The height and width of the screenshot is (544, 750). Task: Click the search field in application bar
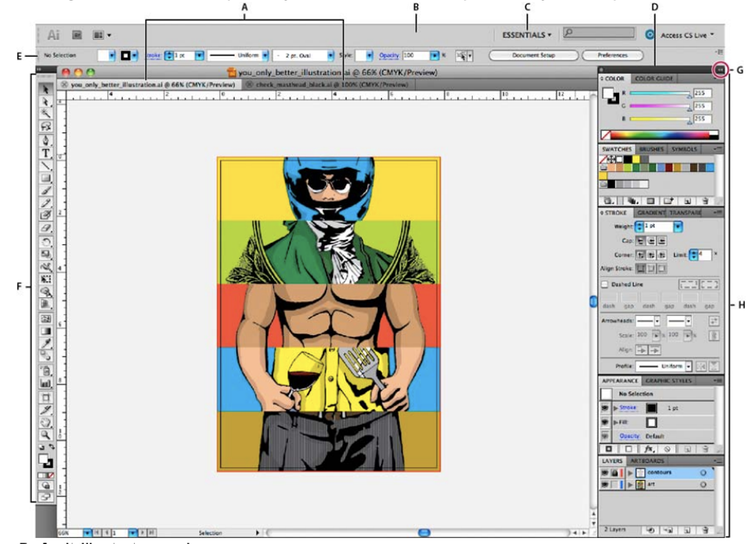[x=599, y=33]
